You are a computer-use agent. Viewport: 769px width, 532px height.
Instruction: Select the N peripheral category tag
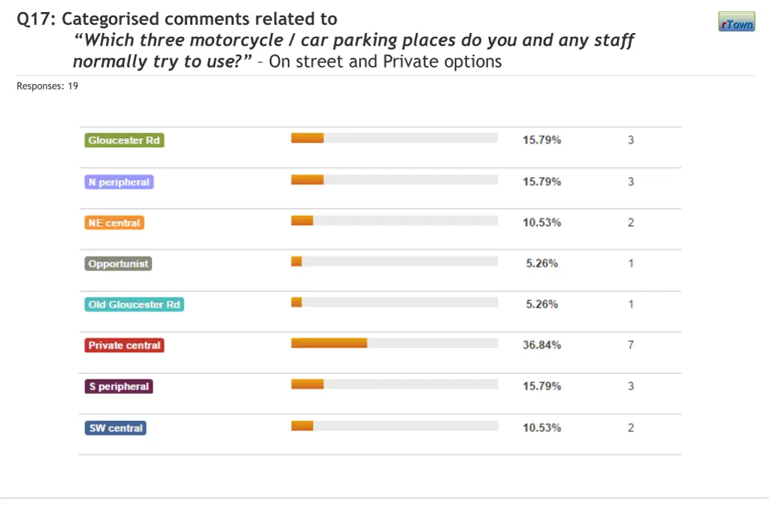pos(119,182)
